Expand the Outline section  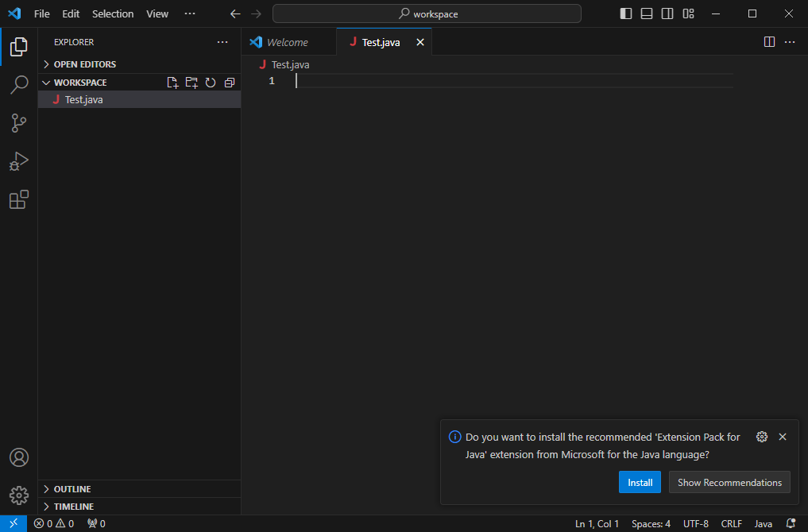coord(139,489)
